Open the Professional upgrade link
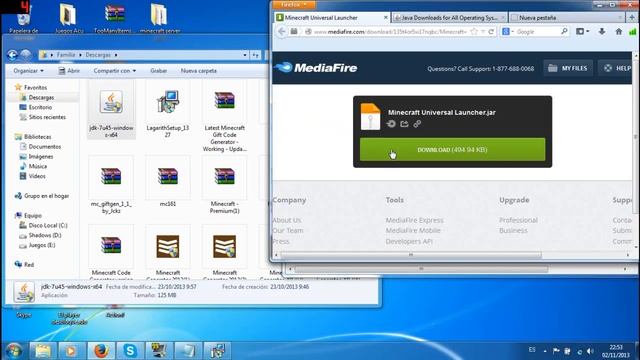Viewport: 640px width, 360px height. tap(518, 220)
